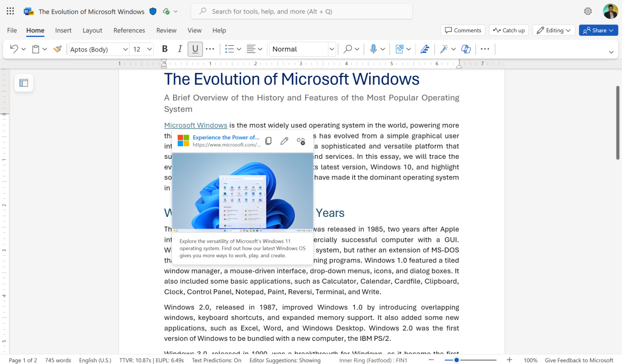Start voice dictation

[374, 49]
